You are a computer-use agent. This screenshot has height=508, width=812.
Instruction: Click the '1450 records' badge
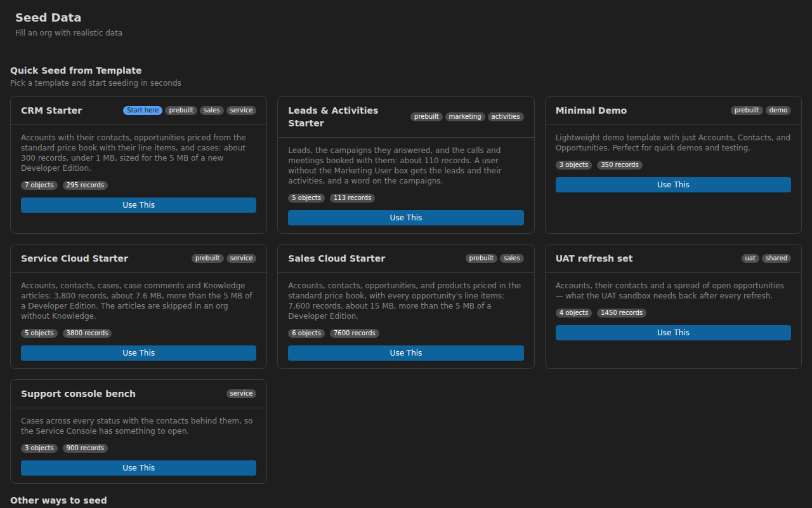pyautogui.click(x=622, y=313)
